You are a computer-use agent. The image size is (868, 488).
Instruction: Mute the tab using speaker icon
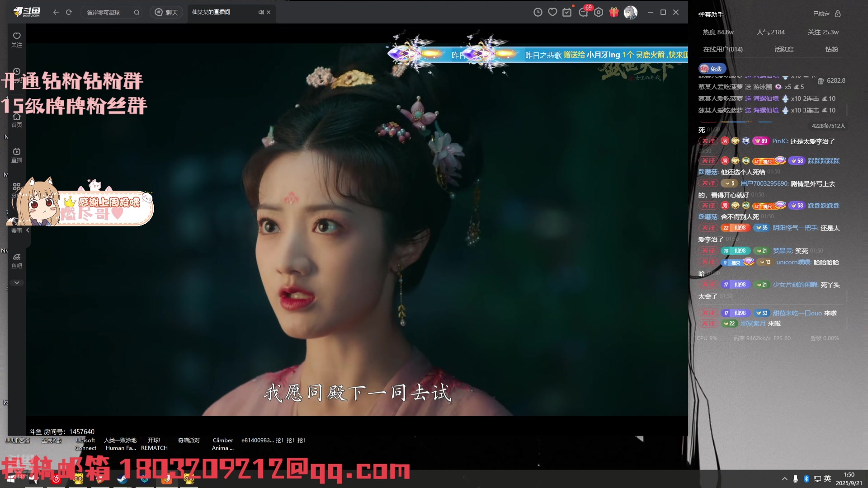pyautogui.click(x=261, y=12)
